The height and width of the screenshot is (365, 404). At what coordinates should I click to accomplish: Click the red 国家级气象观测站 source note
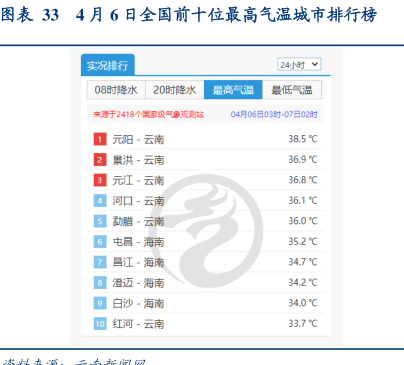[x=148, y=114]
